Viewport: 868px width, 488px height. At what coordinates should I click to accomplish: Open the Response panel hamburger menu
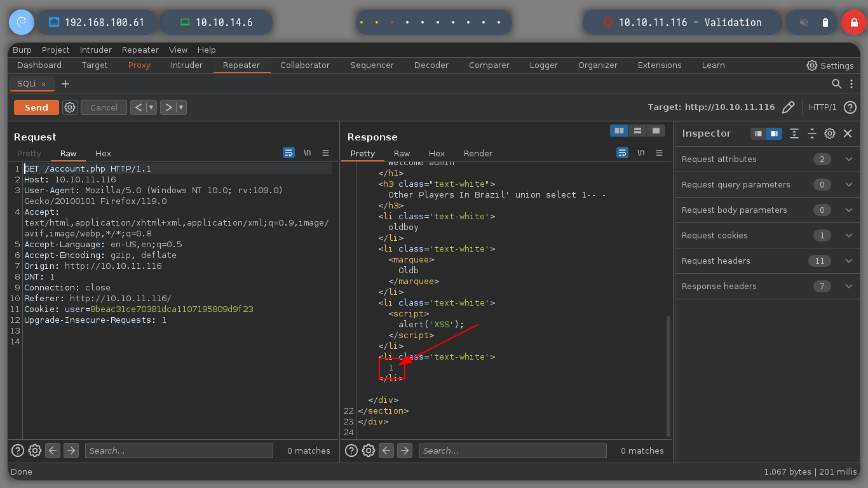tap(659, 153)
